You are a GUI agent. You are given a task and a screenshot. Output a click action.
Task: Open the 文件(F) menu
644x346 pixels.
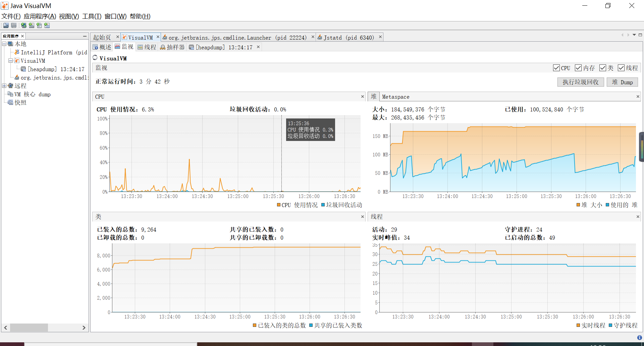click(x=11, y=16)
